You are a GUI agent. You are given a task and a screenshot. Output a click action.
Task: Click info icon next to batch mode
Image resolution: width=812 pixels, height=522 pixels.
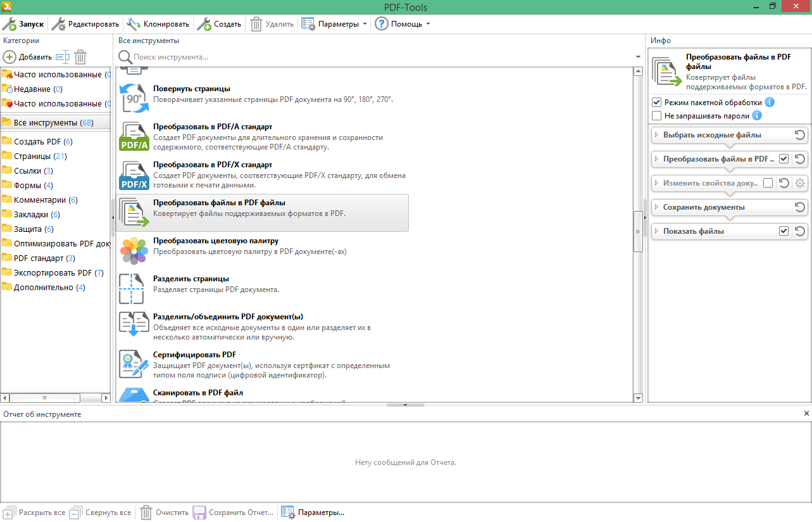[x=770, y=102]
